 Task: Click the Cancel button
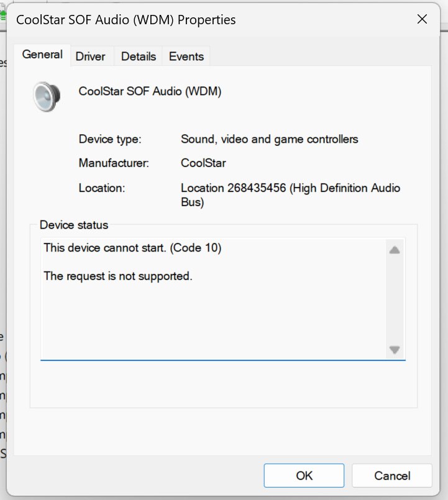coord(392,476)
